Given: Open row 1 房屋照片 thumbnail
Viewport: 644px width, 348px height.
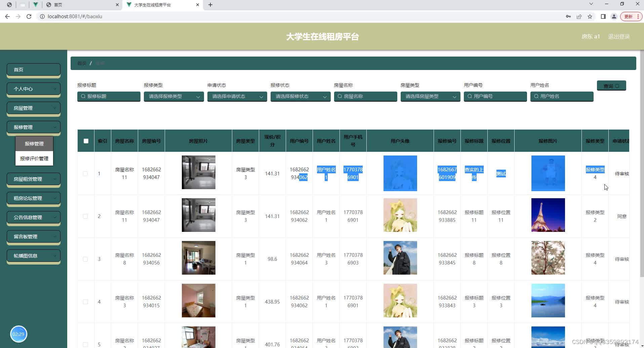Looking at the screenshot, I should pos(199,172).
